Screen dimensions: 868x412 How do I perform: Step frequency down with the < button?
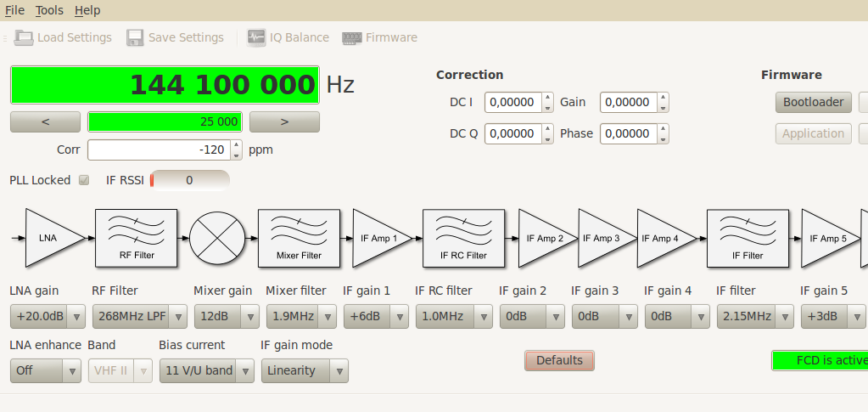pyautogui.click(x=45, y=122)
